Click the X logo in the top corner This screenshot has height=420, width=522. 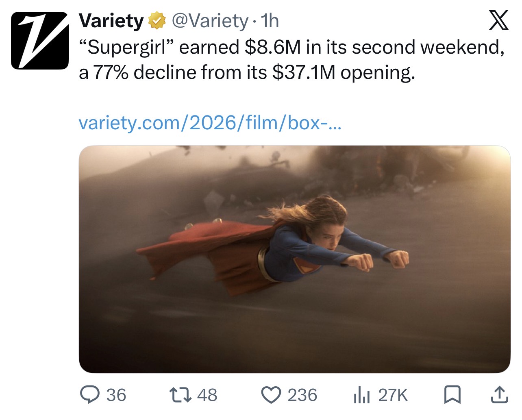(x=498, y=21)
